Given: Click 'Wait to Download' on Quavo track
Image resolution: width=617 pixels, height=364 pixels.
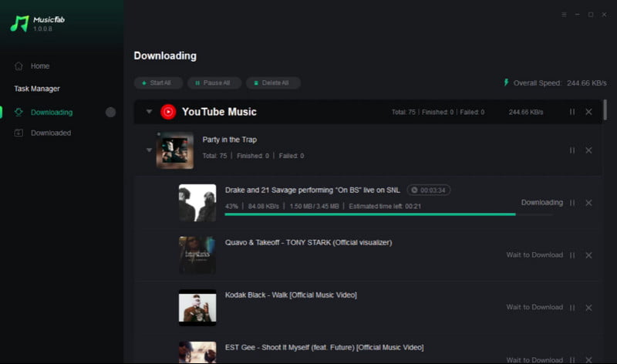Looking at the screenshot, I should 534,255.
